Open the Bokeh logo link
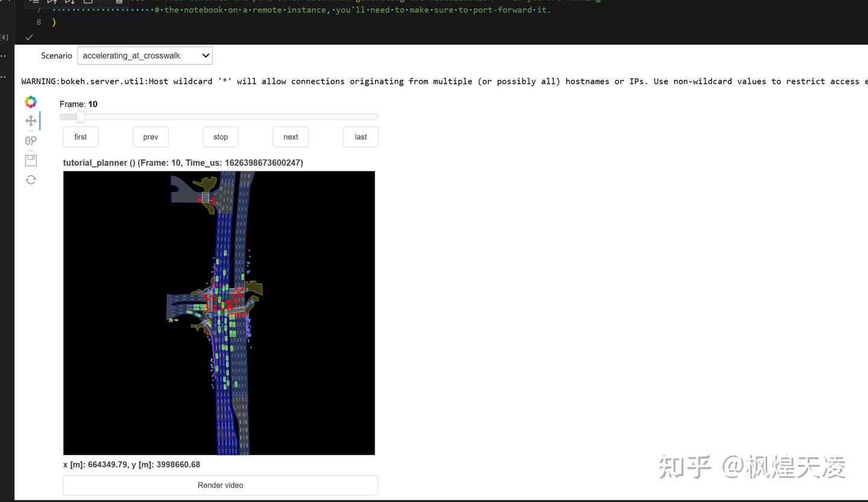Image resolution: width=868 pixels, height=502 pixels. [x=31, y=102]
